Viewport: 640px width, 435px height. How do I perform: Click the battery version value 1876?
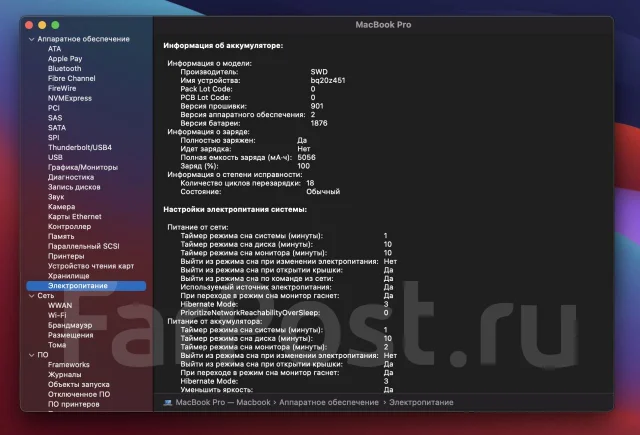(319, 123)
